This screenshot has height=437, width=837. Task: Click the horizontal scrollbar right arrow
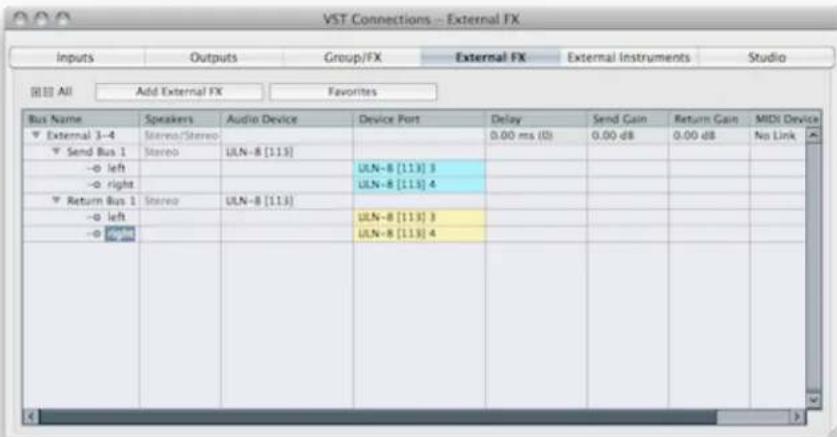798,416
